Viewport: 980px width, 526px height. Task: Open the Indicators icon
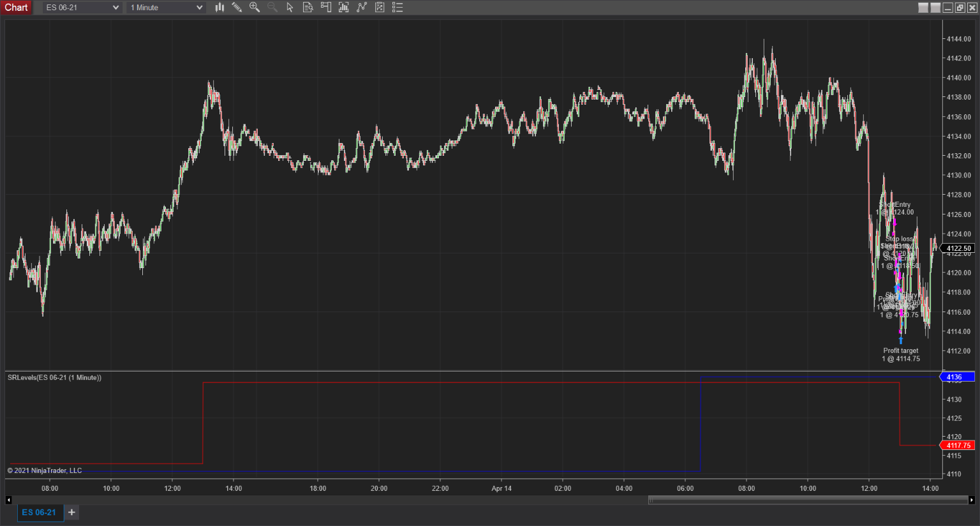click(362, 8)
